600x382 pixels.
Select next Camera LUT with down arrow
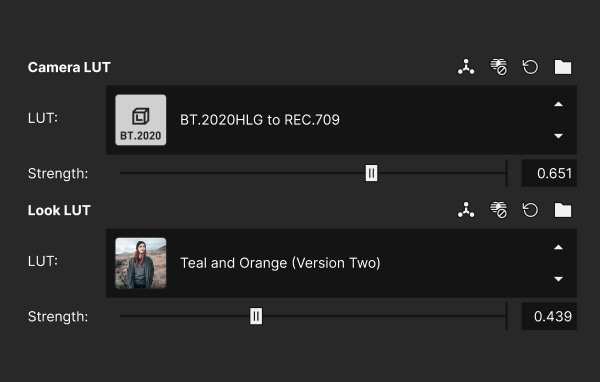[558, 136]
